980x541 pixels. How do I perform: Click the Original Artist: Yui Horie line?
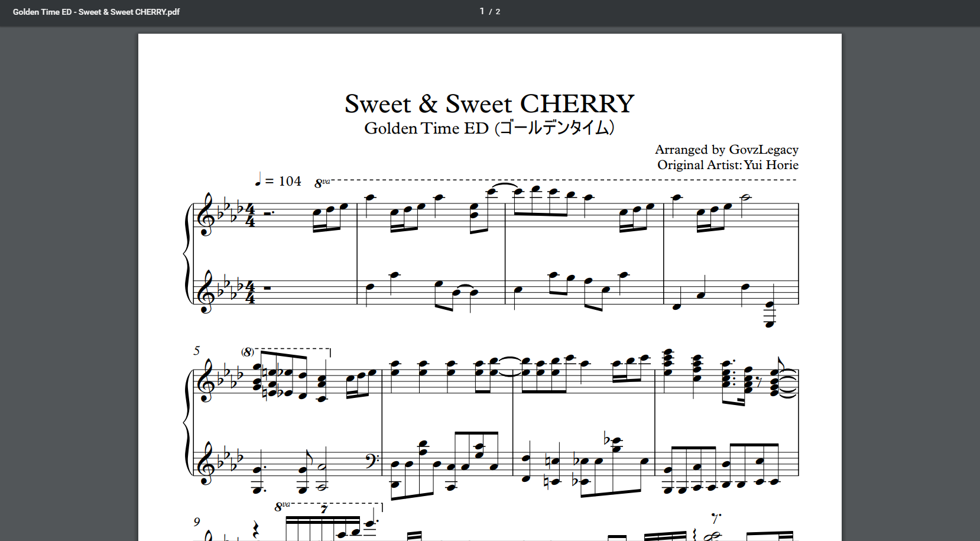[x=728, y=165]
